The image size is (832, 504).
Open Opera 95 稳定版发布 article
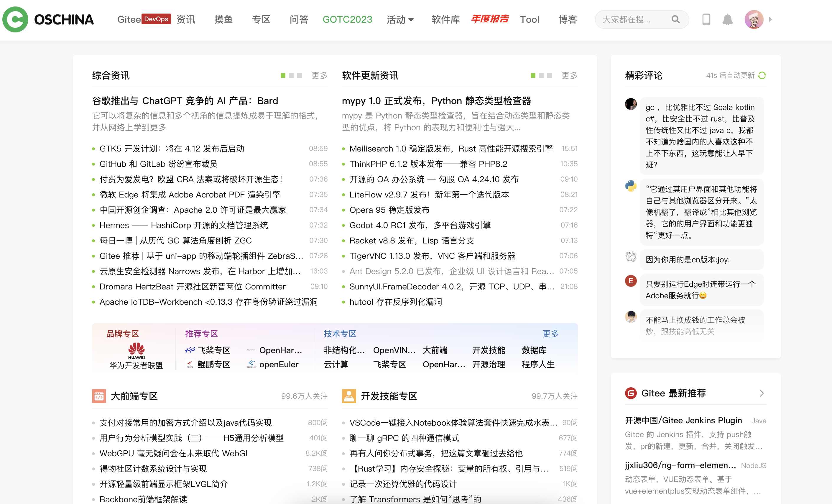tap(389, 210)
